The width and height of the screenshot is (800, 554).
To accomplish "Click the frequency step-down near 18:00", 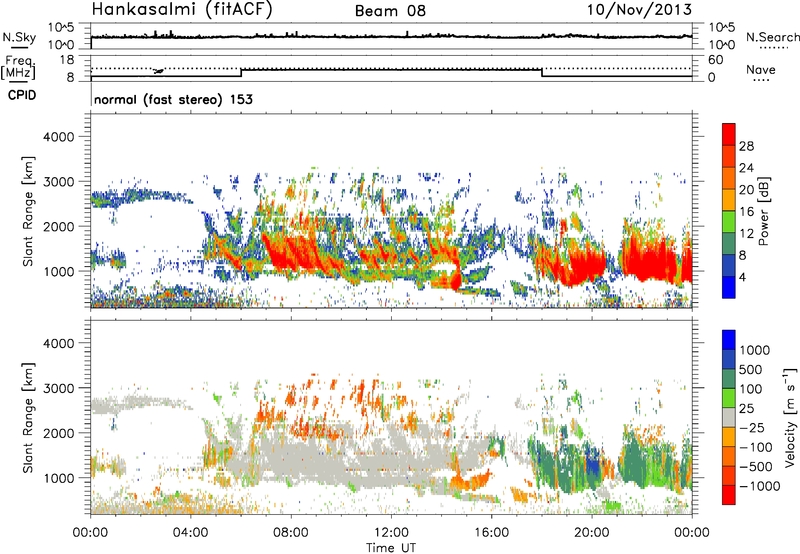I will pyautogui.click(x=542, y=72).
